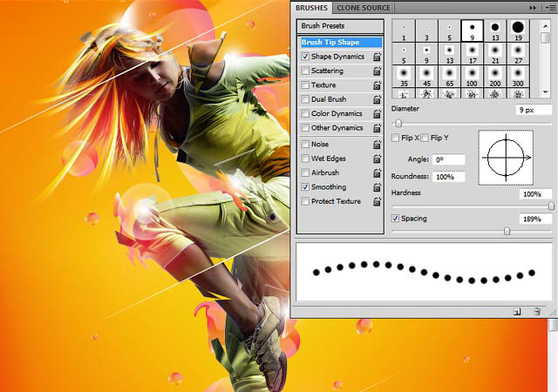Image resolution: width=558 pixels, height=392 pixels.
Task: Open Scattering settings by its label
Action: [x=327, y=71]
